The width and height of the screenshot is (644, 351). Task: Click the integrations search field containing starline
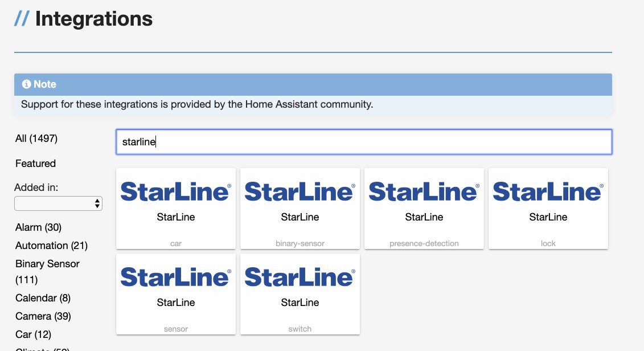(x=364, y=142)
